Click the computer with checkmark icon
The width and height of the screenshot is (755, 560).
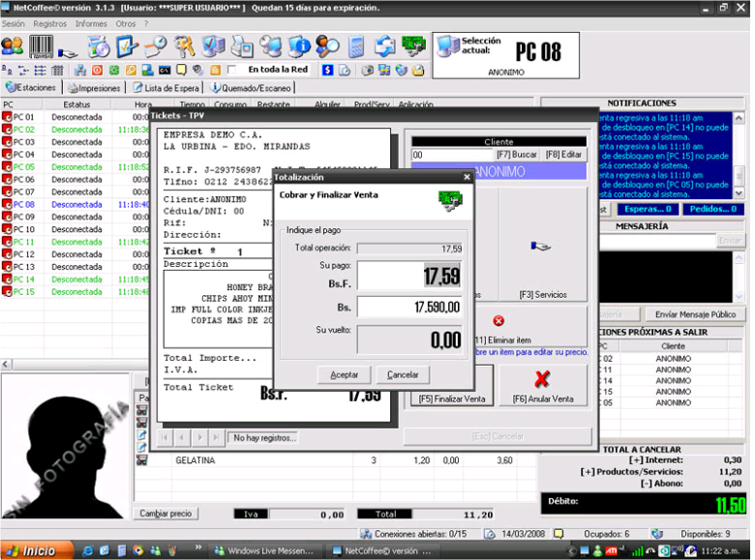213,46
